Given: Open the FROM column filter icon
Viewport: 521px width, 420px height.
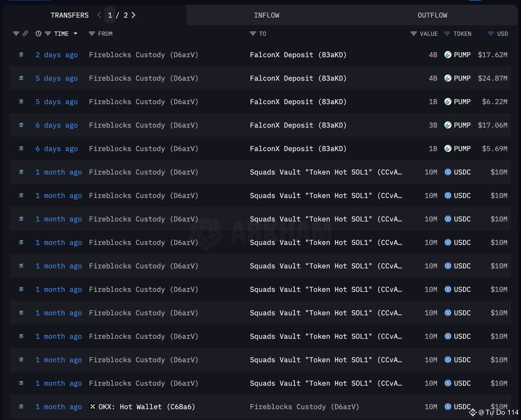Looking at the screenshot, I should point(92,33).
